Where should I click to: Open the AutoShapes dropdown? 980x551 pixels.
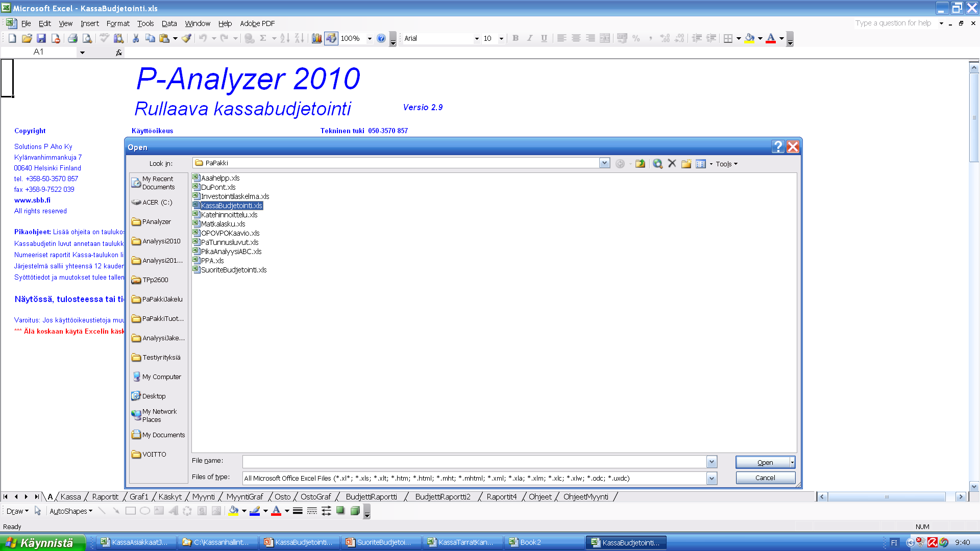click(71, 511)
